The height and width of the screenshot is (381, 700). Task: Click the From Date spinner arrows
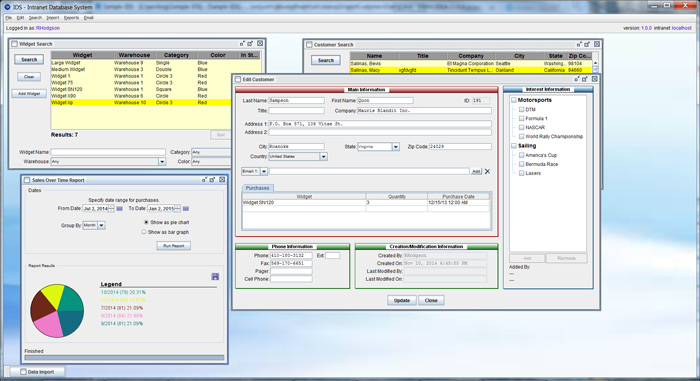(111, 209)
